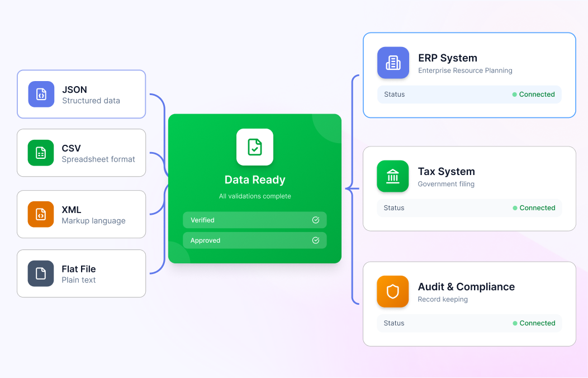Click 'All validations complete' text
The image size is (588, 378).
[255, 196]
